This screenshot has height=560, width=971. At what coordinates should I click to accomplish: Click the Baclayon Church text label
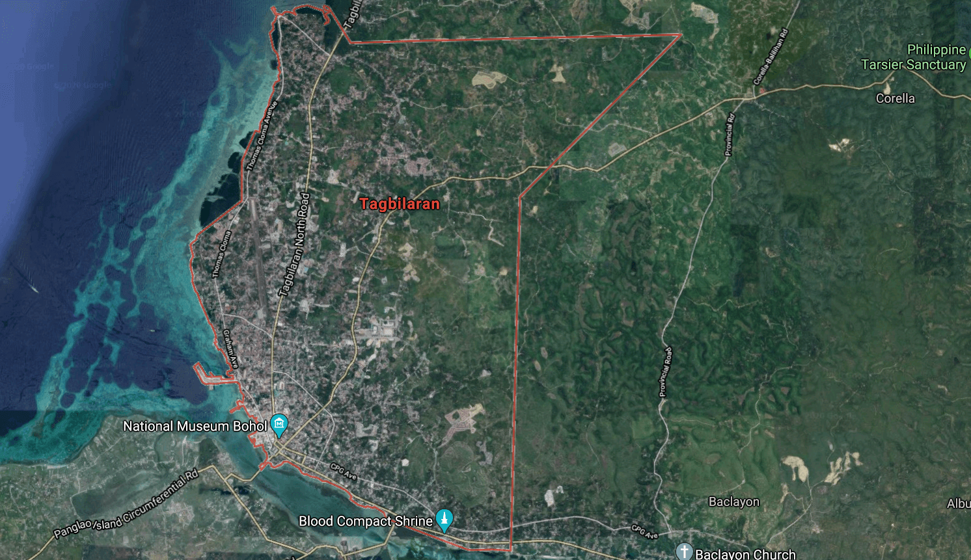745,554
